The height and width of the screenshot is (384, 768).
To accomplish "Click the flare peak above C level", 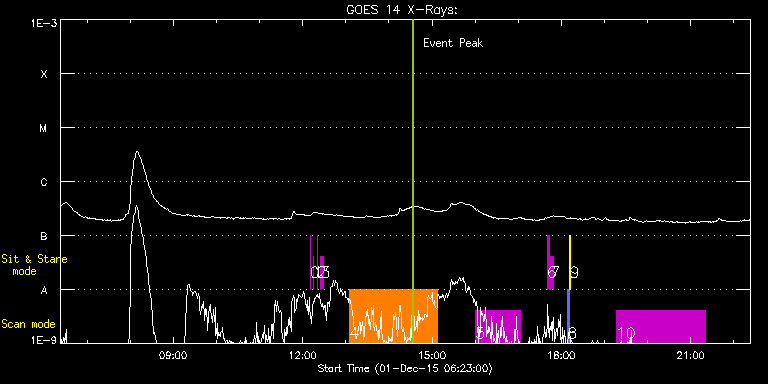I will (x=137, y=153).
